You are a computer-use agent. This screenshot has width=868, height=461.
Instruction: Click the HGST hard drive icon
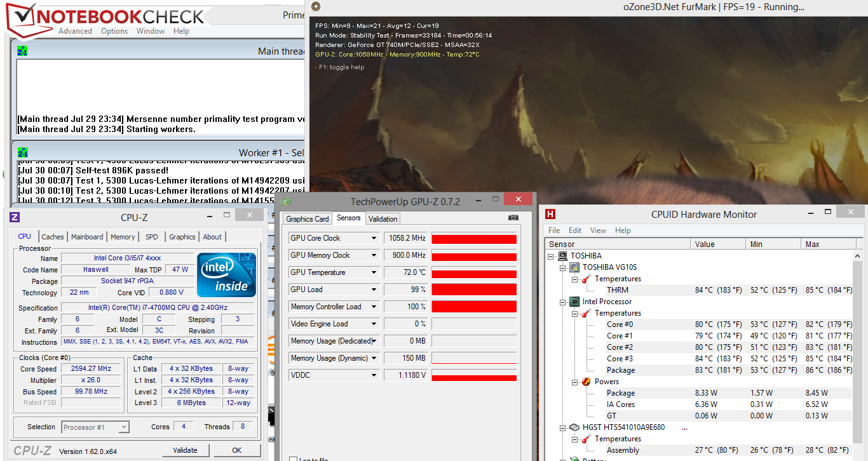tap(574, 427)
